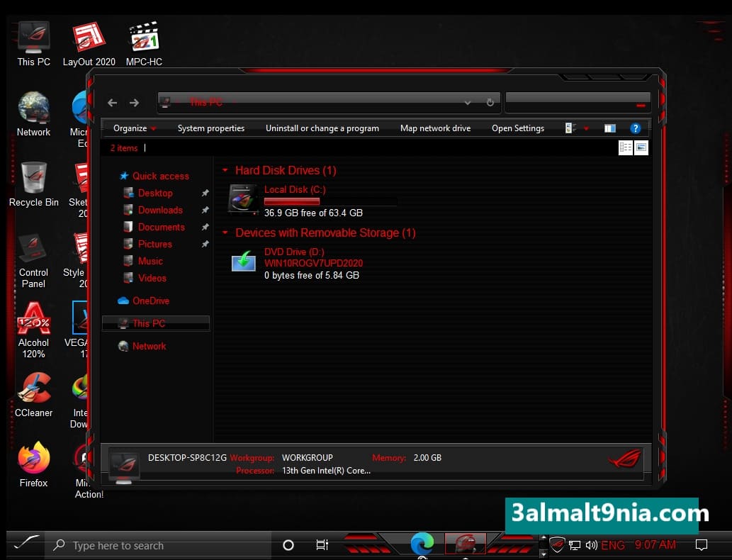This screenshot has height=560, width=732.
Task: Select This PC in navigation pane
Action: [x=156, y=323]
